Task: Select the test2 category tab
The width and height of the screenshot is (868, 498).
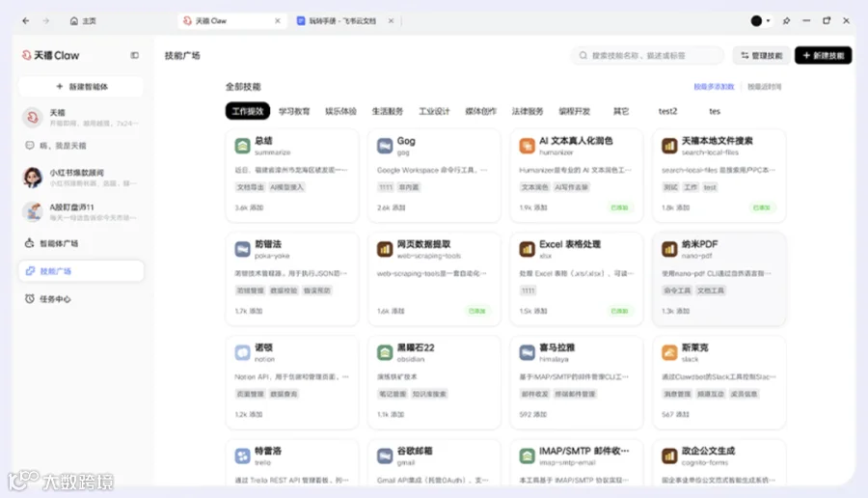Action: (x=667, y=111)
